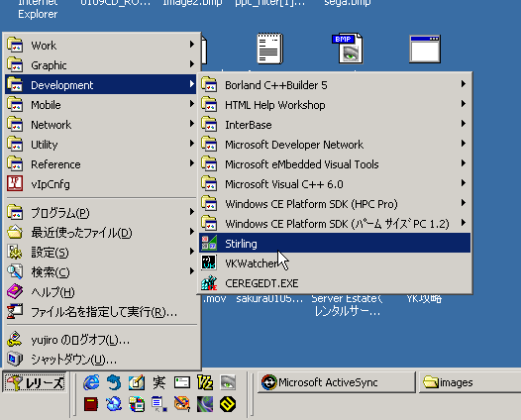Click the Start button labeled レリーズ
This screenshot has width=521, height=420.
(35, 382)
